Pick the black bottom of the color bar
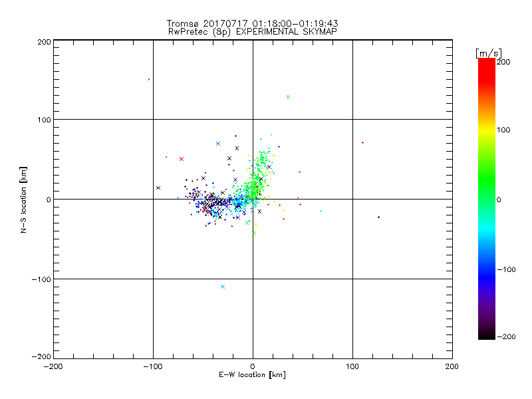This screenshot has width=532, height=399. click(x=487, y=334)
